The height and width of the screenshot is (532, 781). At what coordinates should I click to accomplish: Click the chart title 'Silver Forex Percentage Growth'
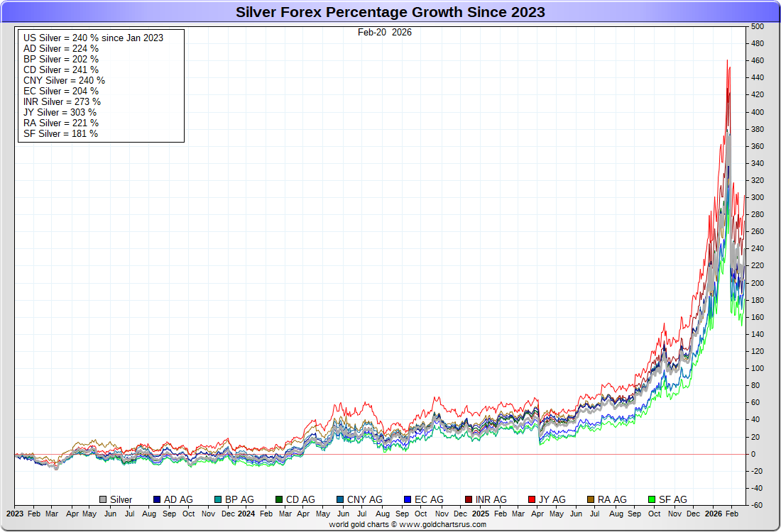(x=390, y=12)
